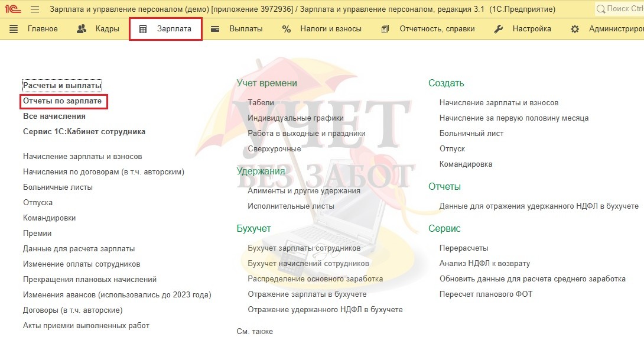Screen dimensions: 644x337
Task: Open Акты приемки выполненных работ
Action: pos(86,326)
